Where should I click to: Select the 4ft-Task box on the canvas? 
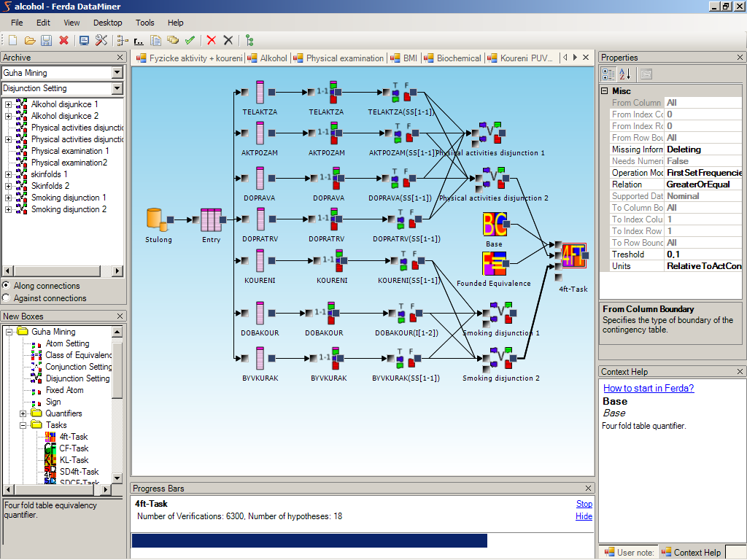[x=573, y=260]
